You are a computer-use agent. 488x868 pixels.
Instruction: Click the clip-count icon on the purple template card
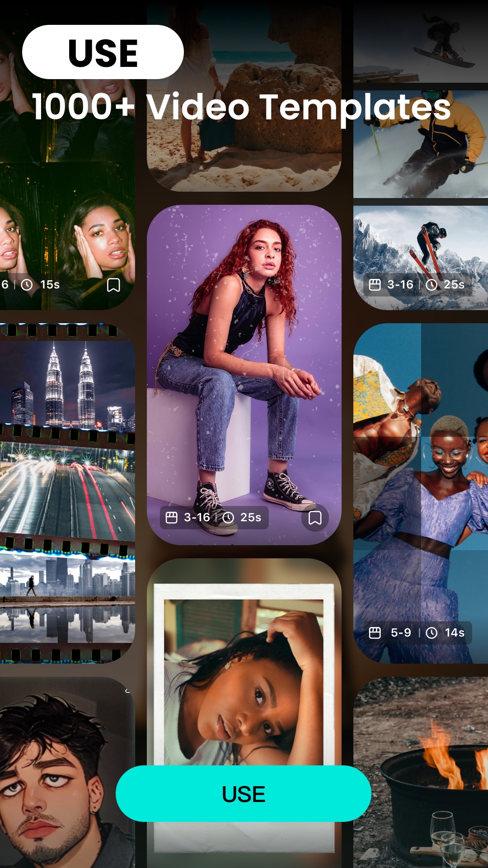[x=172, y=517]
